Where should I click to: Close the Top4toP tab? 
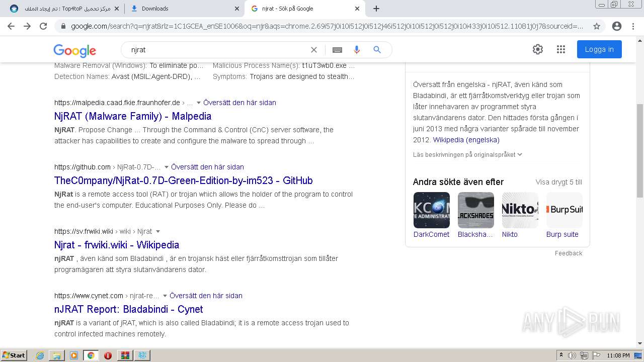pos(117,9)
